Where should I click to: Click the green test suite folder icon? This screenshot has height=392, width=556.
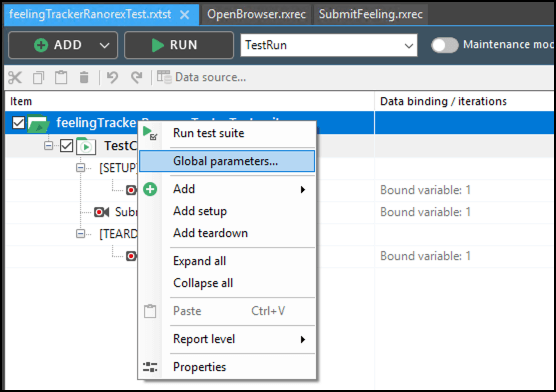tap(38, 123)
